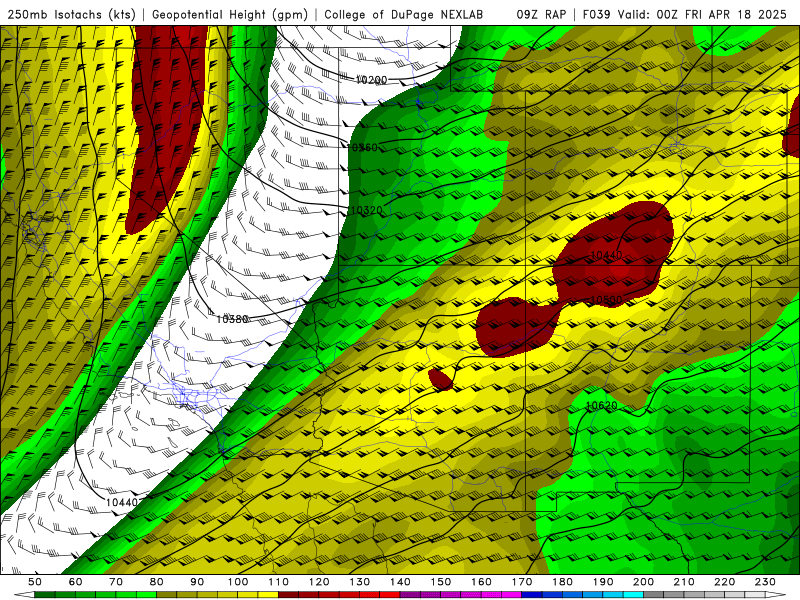Click the 'Geopotential Height (gpm)' header text

coord(230,15)
